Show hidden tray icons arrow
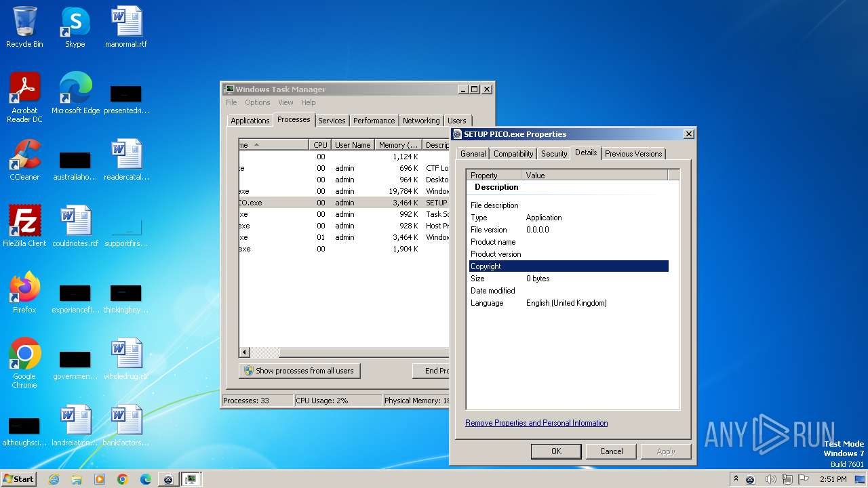 (x=736, y=479)
